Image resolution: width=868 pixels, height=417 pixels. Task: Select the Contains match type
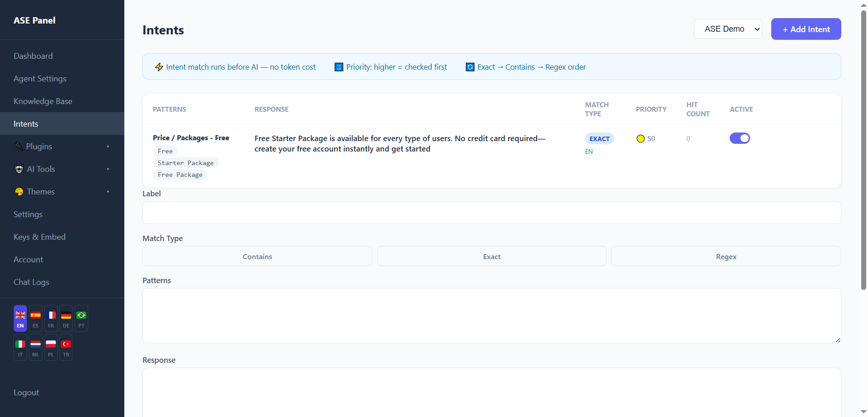pyautogui.click(x=257, y=256)
